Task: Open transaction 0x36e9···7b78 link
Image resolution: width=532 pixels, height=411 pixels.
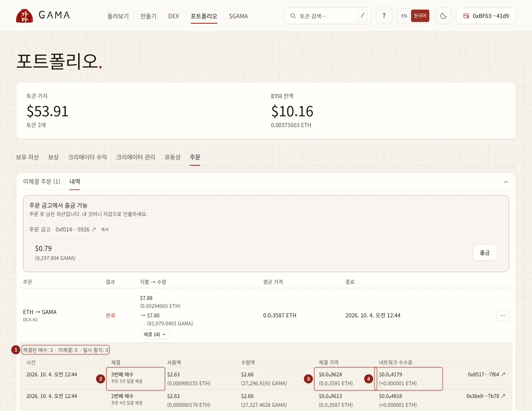Action: point(486,396)
